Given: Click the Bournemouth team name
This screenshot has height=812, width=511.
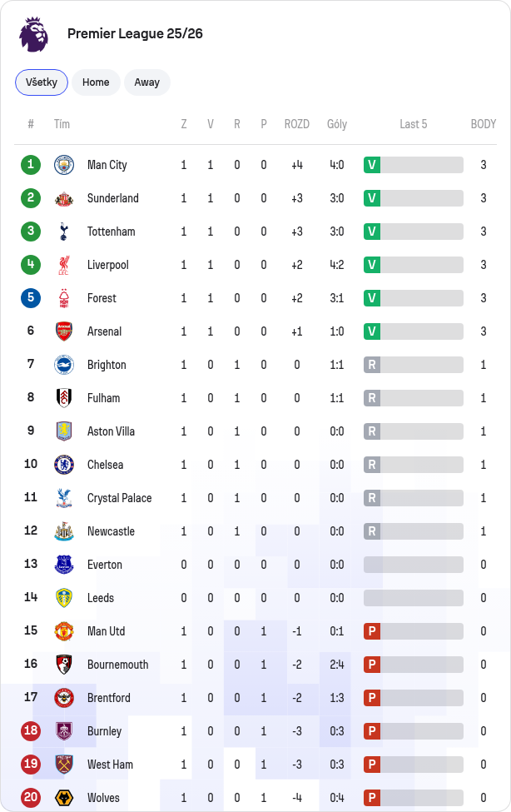Looking at the screenshot, I should [117, 665].
